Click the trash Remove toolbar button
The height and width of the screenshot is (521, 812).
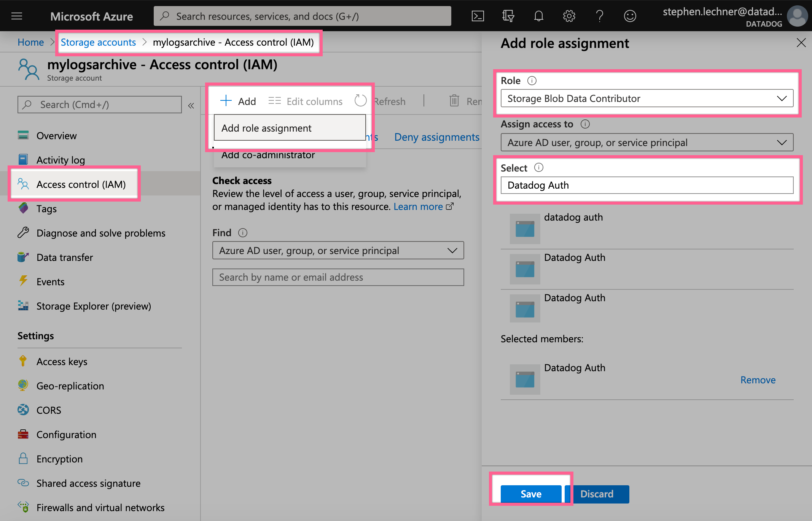tap(465, 101)
